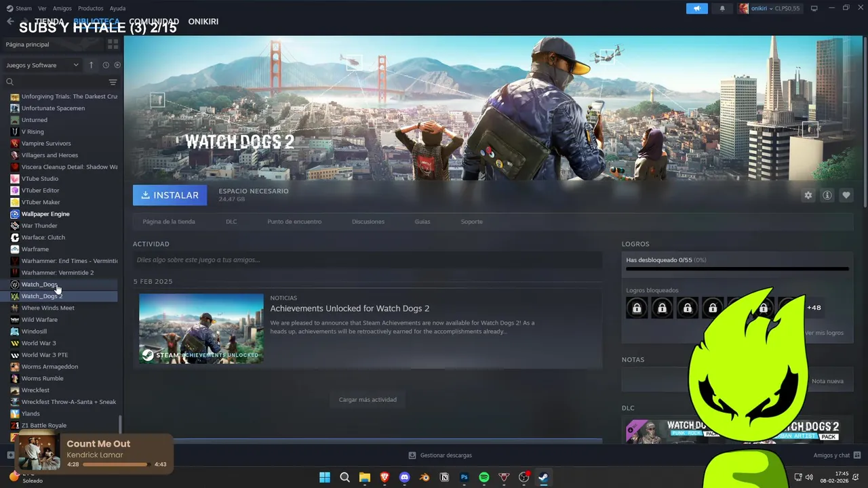
Task: Select VTube Studio in library list
Action: pos(64,179)
